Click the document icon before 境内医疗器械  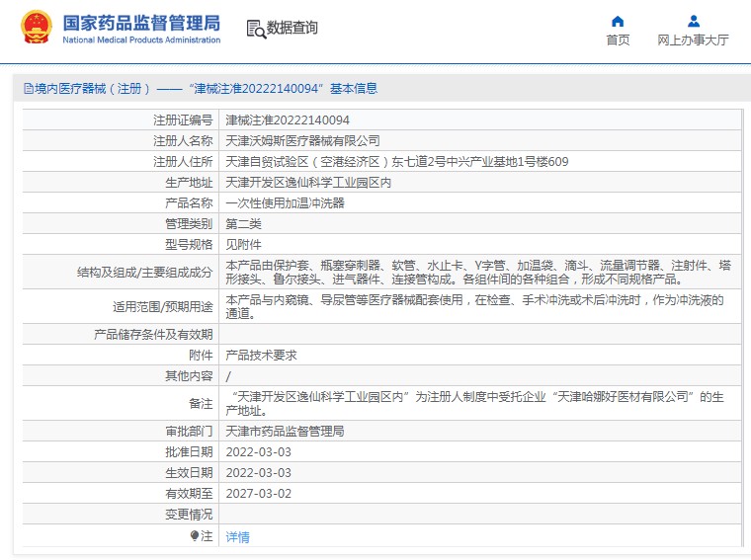pyautogui.click(x=29, y=89)
